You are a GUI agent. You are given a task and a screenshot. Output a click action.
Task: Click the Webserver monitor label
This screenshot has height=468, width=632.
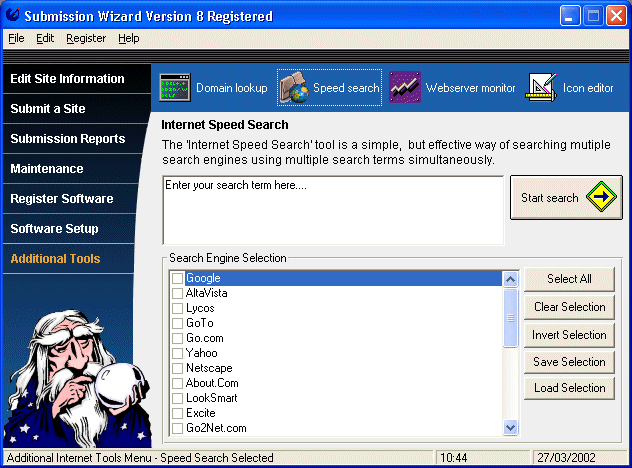(470, 88)
